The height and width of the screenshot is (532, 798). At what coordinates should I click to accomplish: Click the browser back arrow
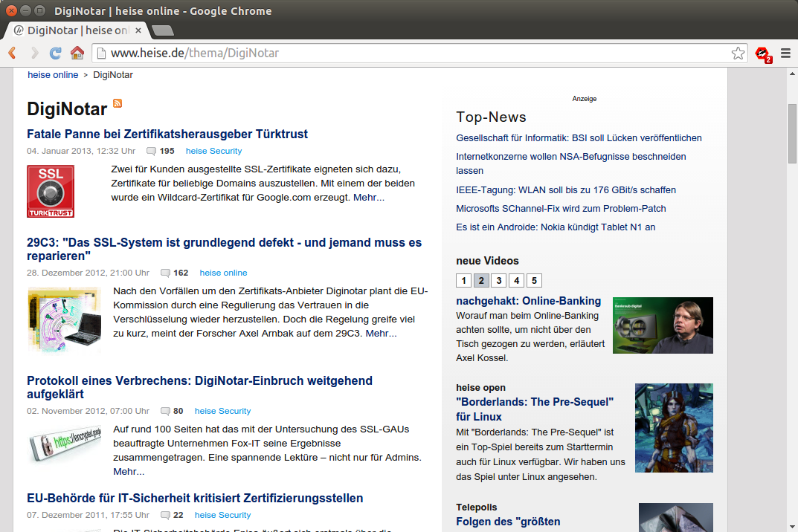[12, 53]
